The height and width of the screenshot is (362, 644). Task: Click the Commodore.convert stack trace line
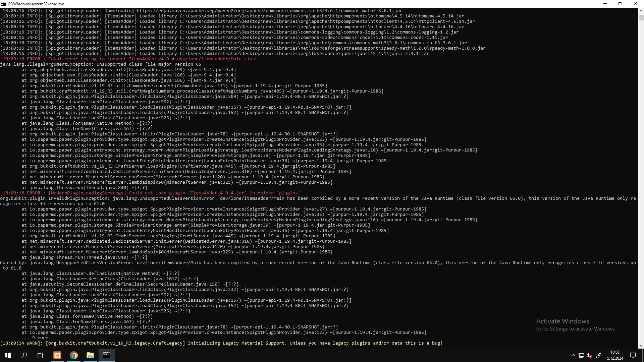(174, 85)
